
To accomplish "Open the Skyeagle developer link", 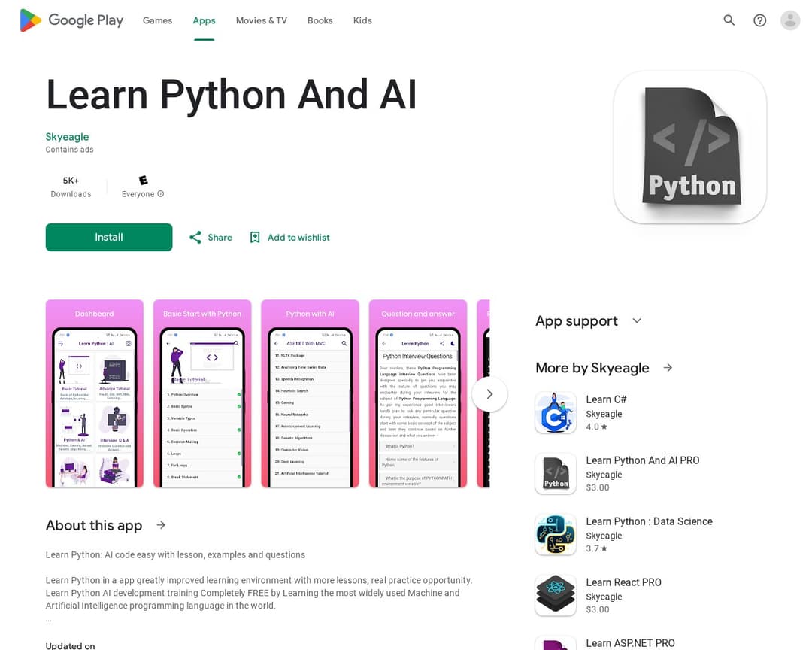I will (68, 137).
